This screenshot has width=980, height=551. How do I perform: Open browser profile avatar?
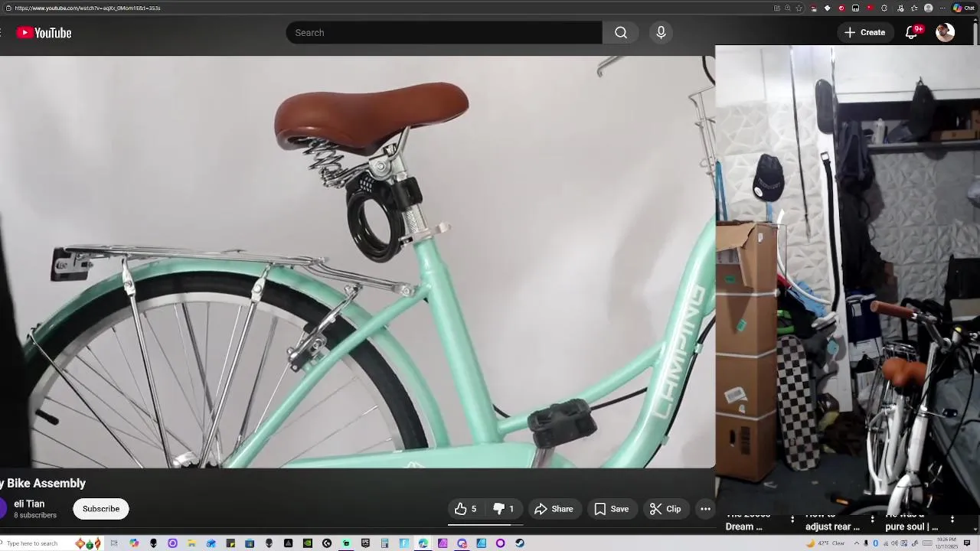tap(928, 8)
